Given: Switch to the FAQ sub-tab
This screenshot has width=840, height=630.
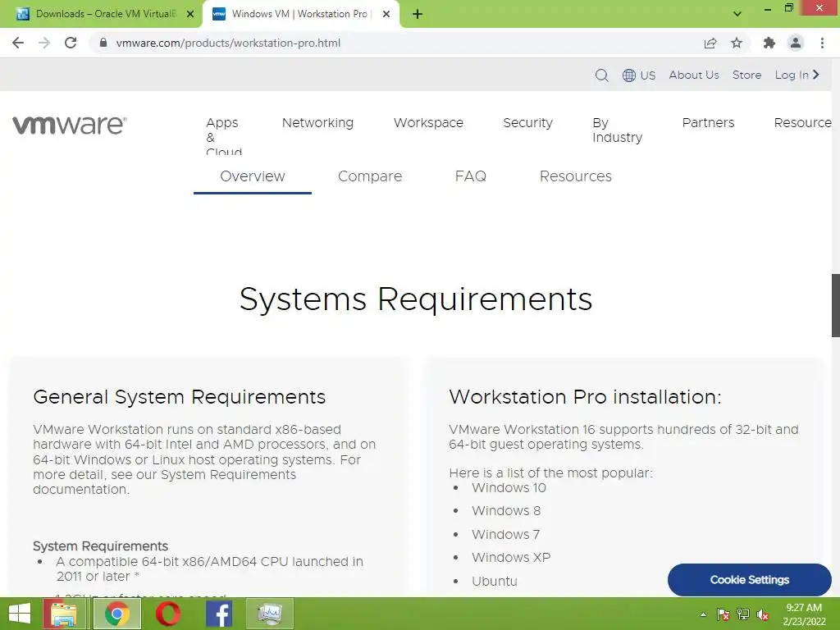Looking at the screenshot, I should point(470,176).
